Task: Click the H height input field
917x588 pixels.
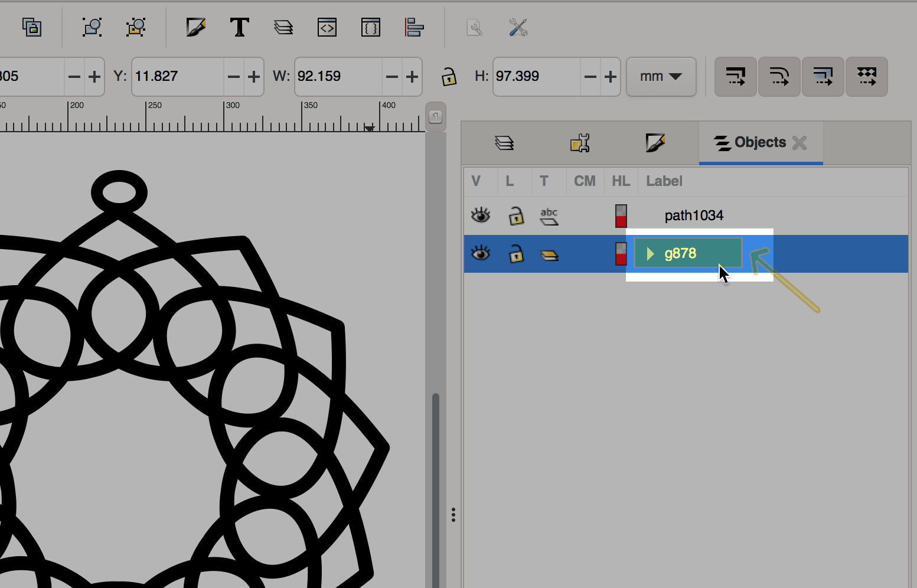Action: [536, 77]
